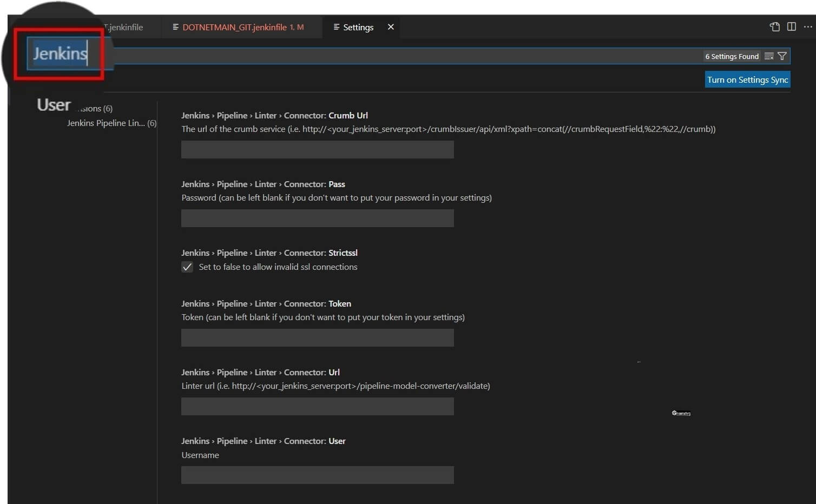
Task: Enable Turn on Settings Sync
Action: 747,79
